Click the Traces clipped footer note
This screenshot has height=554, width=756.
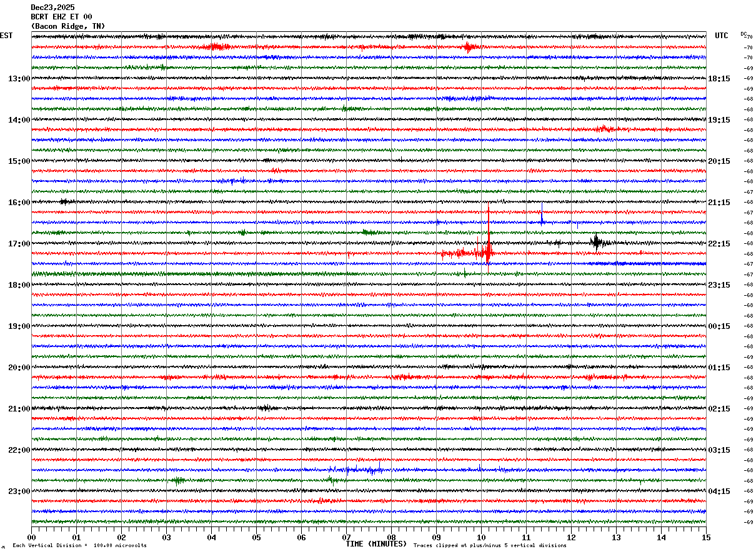pos(490,545)
